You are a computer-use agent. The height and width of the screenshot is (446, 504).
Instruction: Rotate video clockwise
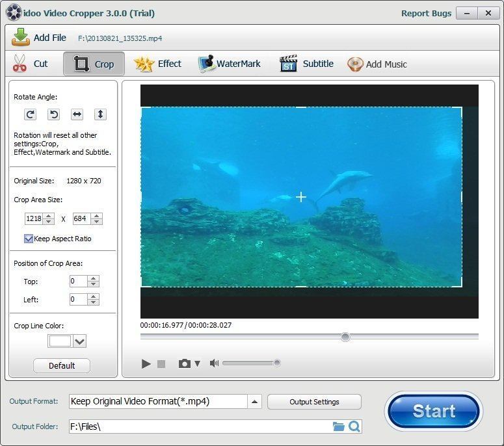30,114
